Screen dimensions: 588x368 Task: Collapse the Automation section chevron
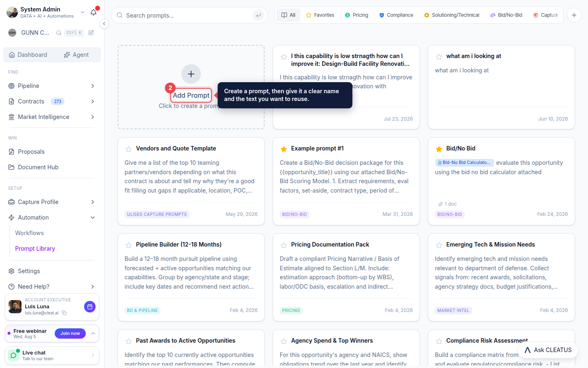[93, 218]
